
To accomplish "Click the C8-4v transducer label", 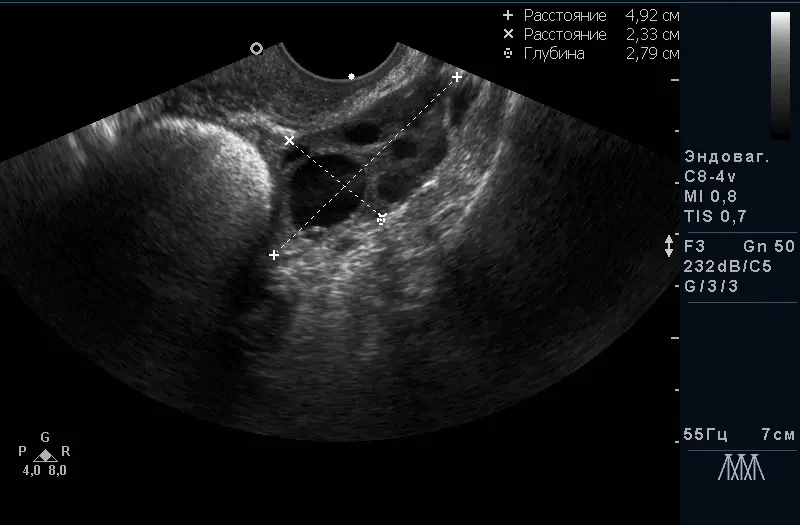I will [x=709, y=177].
